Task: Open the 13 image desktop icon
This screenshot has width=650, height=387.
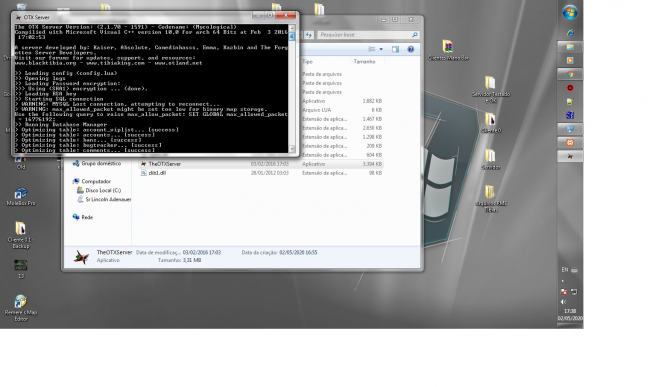Action: [x=21, y=269]
